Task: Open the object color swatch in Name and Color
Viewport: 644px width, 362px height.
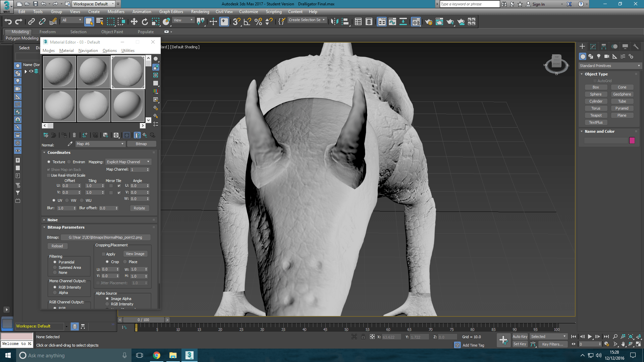Action: click(x=632, y=140)
